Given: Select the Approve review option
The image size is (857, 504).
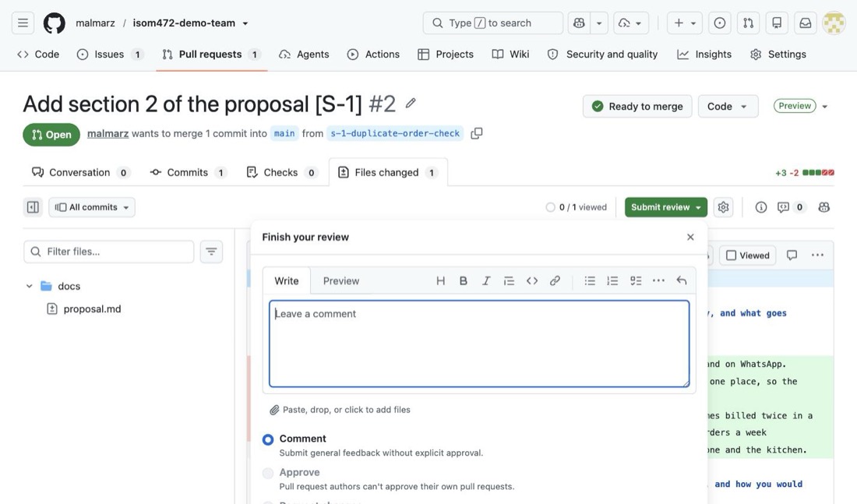Looking at the screenshot, I should (268, 474).
